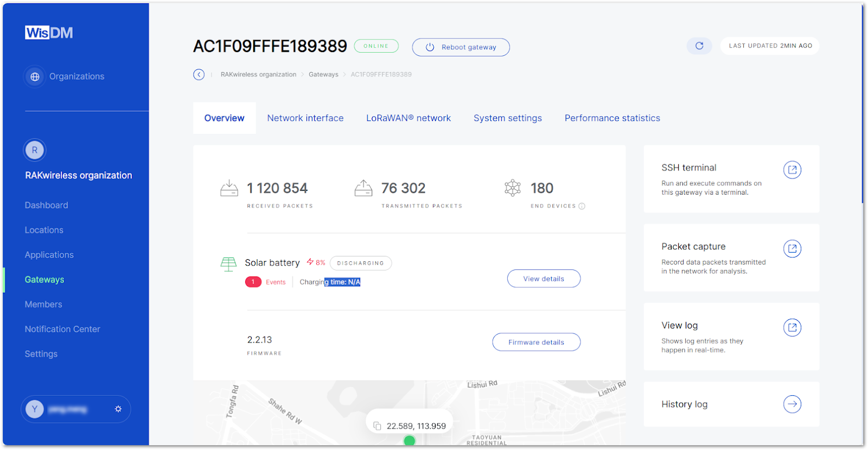The height and width of the screenshot is (450, 868).
Task: Open the LoRaWAN network tab
Action: 409,118
